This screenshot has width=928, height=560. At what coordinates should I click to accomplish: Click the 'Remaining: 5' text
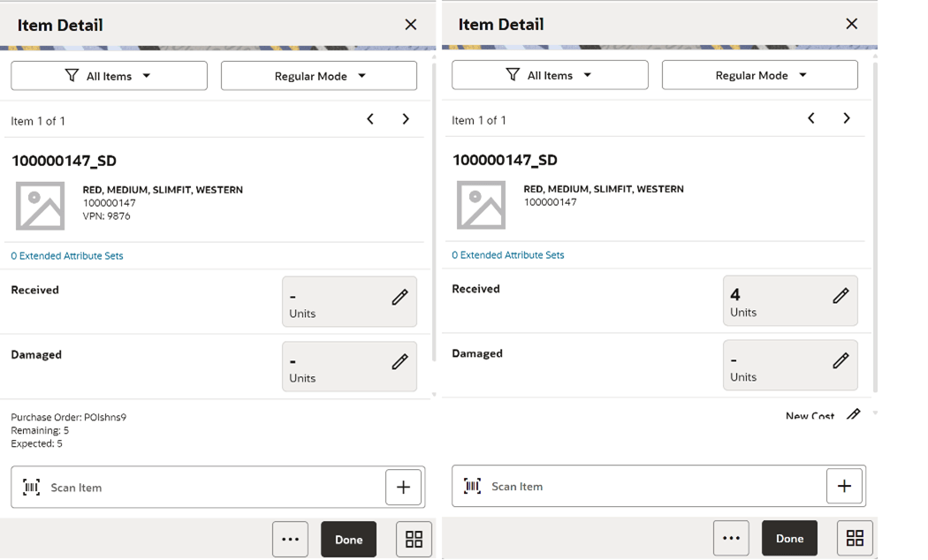[40, 430]
